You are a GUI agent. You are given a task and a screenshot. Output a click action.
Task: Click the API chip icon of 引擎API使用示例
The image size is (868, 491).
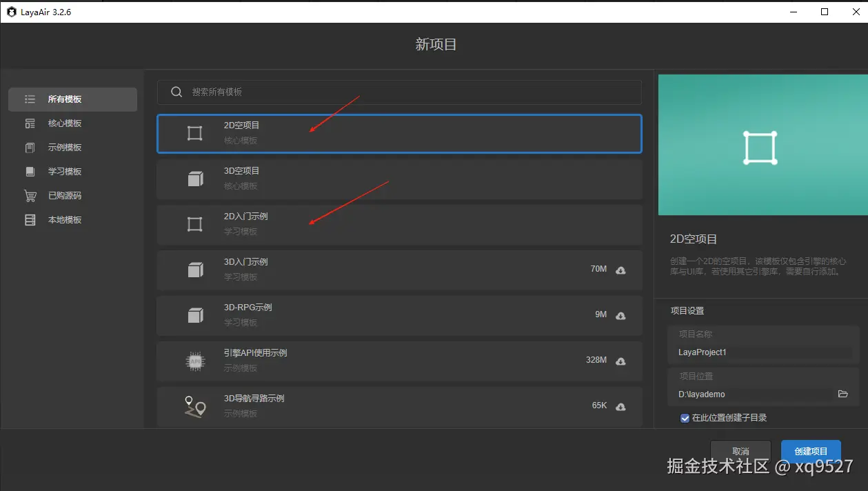click(195, 361)
